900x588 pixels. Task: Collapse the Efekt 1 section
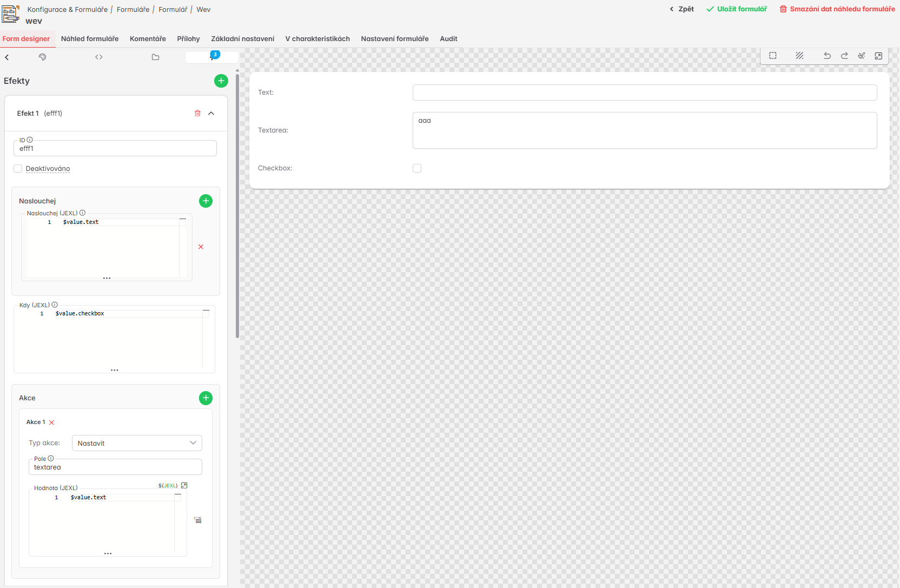tap(211, 113)
